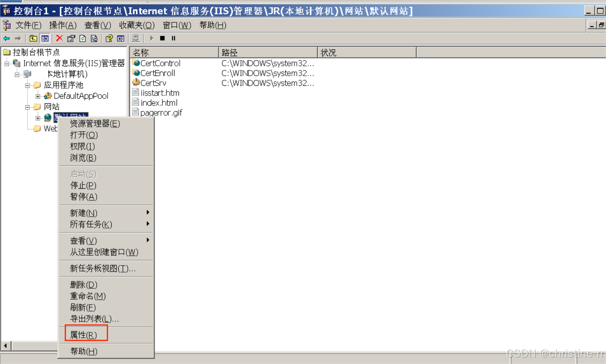Choose 停止(P) from context menu

point(106,185)
